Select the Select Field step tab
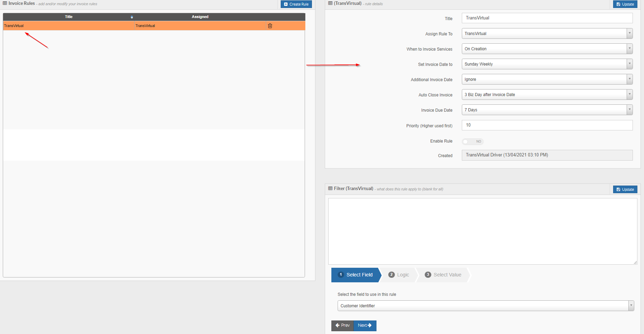This screenshot has width=644, height=334. point(356,275)
